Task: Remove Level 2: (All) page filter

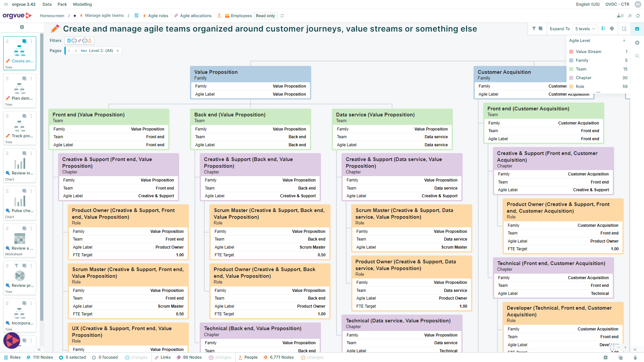Action: point(118,51)
